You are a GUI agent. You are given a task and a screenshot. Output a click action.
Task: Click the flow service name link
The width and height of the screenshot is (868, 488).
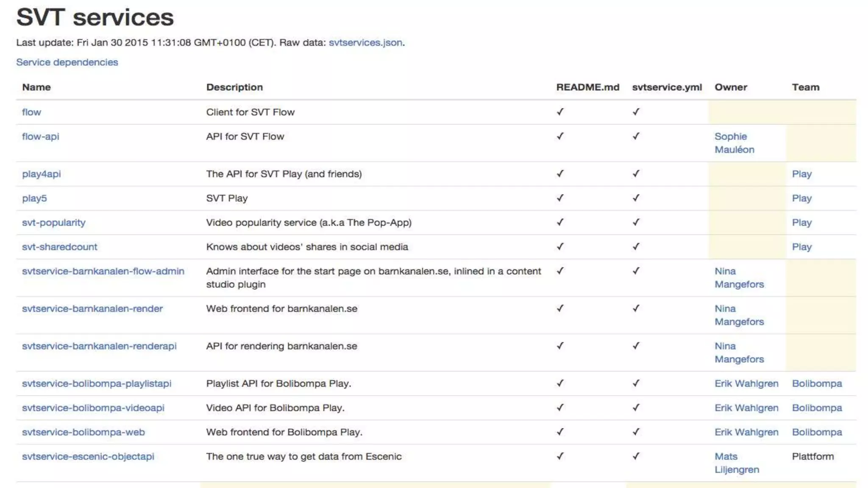click(31, 112)
